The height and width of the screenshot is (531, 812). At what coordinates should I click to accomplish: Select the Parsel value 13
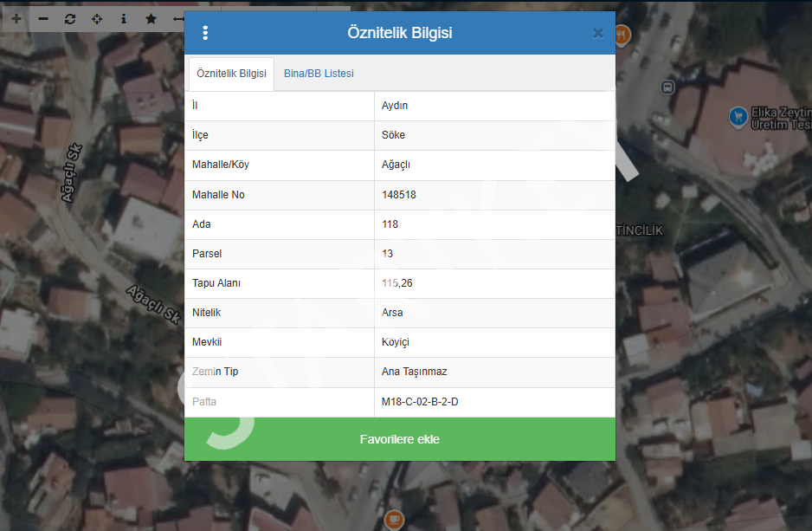coord(387,254)
